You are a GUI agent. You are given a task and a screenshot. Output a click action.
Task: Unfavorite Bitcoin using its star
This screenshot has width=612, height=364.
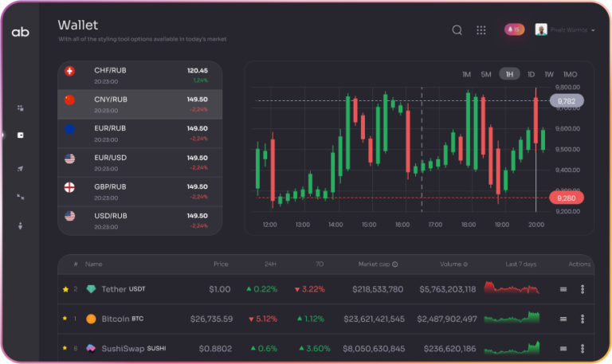[65, 319]
